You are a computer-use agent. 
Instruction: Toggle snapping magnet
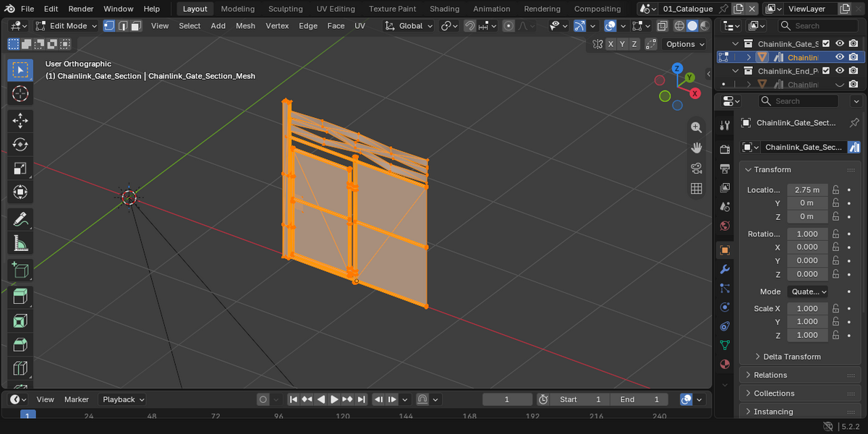[x=470, y=25]
